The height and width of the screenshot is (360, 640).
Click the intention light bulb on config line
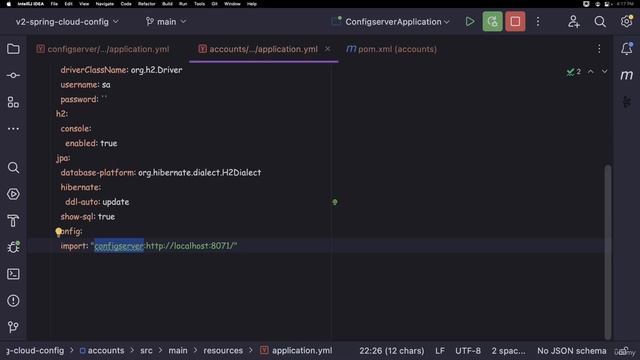pyautogui.click(x=58, y=232)
